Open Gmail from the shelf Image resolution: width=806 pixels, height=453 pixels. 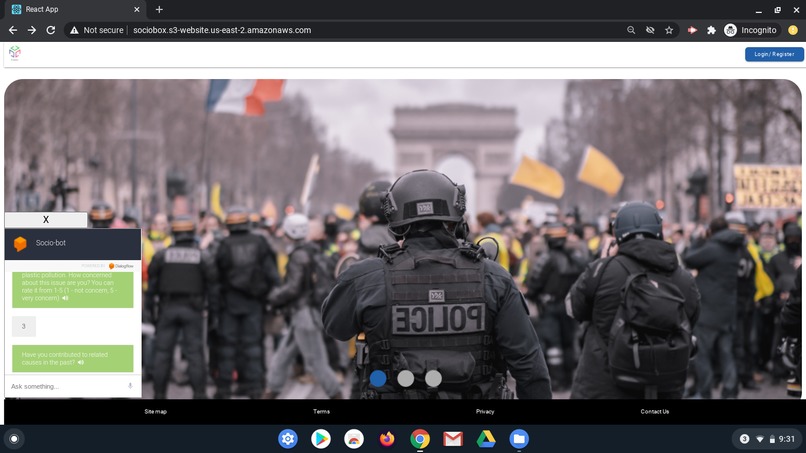pos(453,439)
